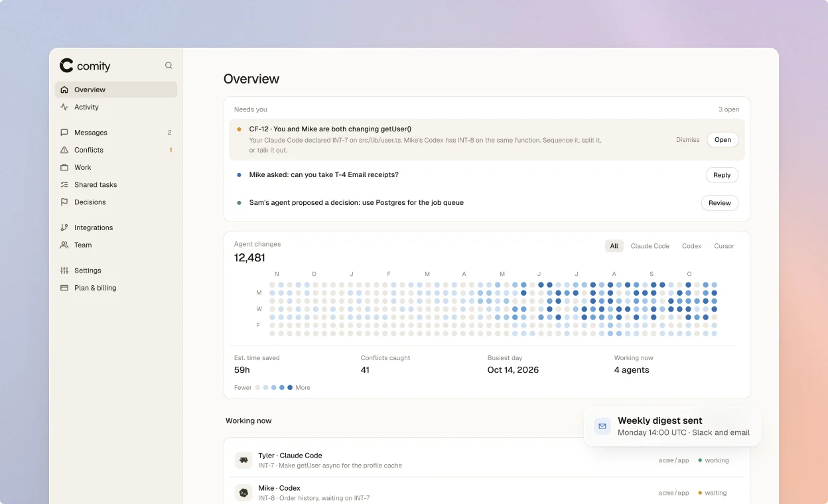The height and width of the screenshot is (504, 828).
Task: Click the Working now section heading
Action: (x=249, y=420)
